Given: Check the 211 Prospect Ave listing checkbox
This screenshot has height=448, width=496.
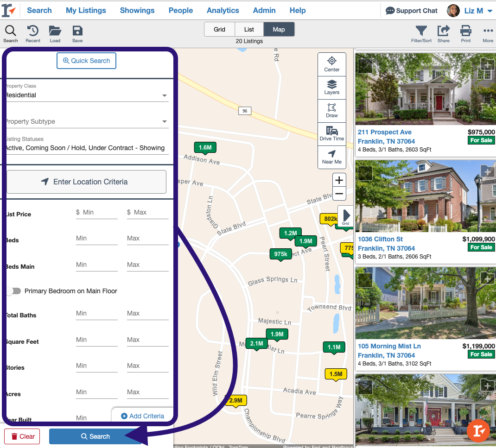Looking at the screenshot, I should [x=365, y=66].
